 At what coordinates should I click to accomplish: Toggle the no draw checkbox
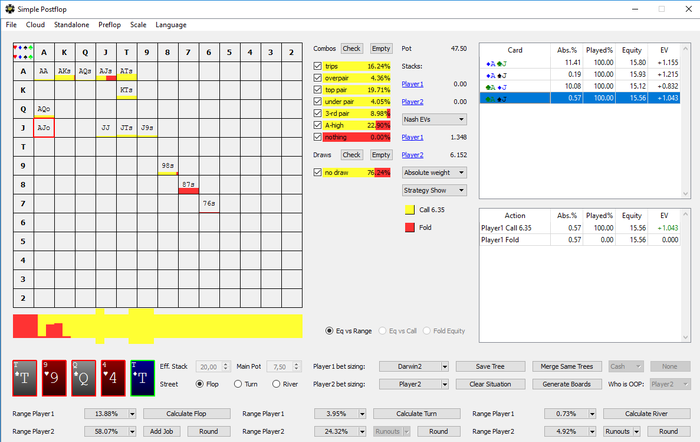(x=317, y=172)
